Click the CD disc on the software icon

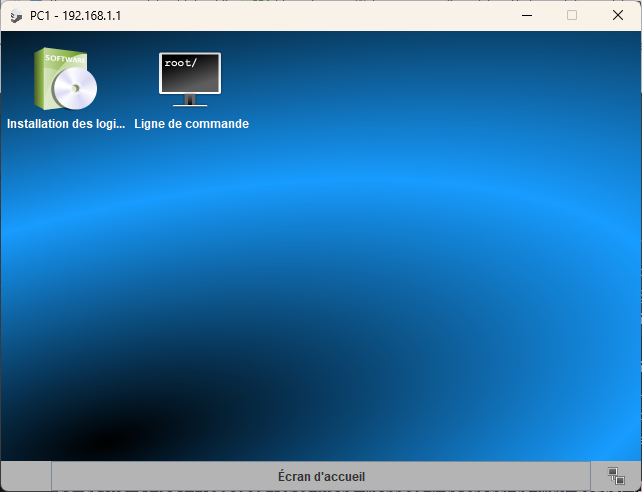point(76,90)
